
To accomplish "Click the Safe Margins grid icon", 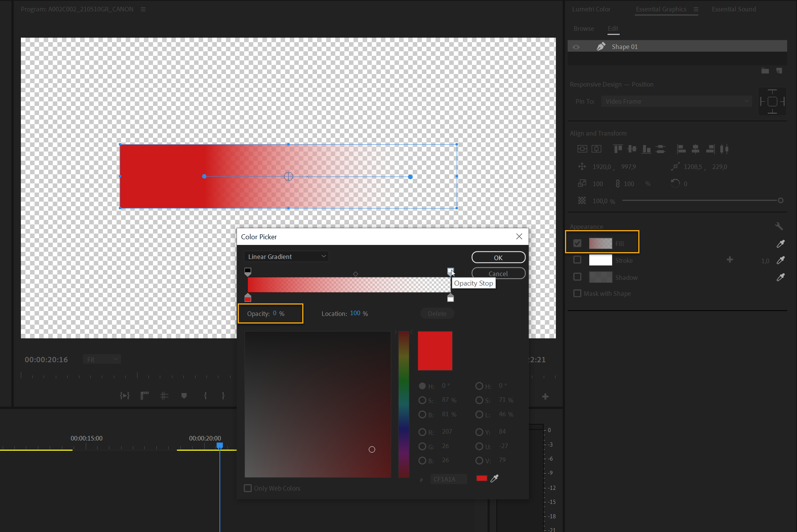I will click(x=164, y=395).
